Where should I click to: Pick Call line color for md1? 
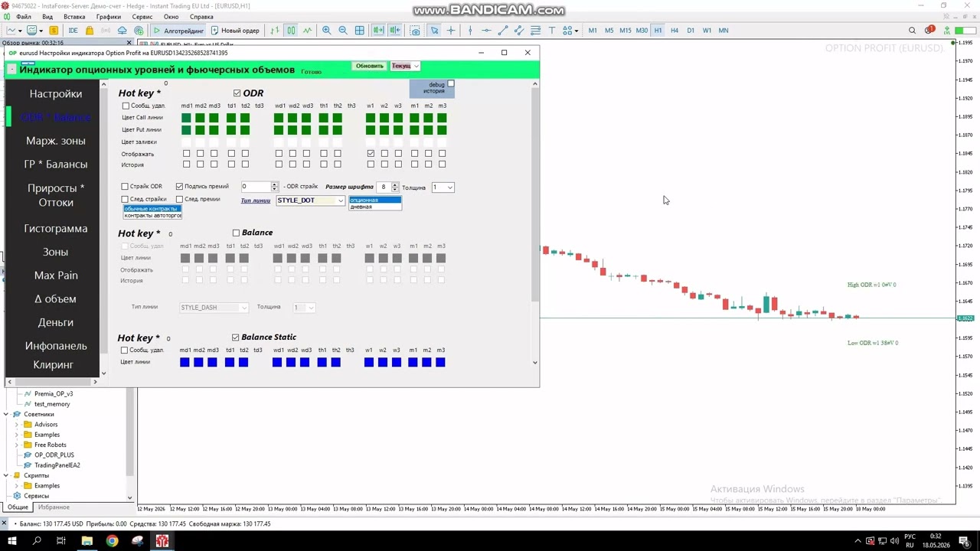[186, 118]
